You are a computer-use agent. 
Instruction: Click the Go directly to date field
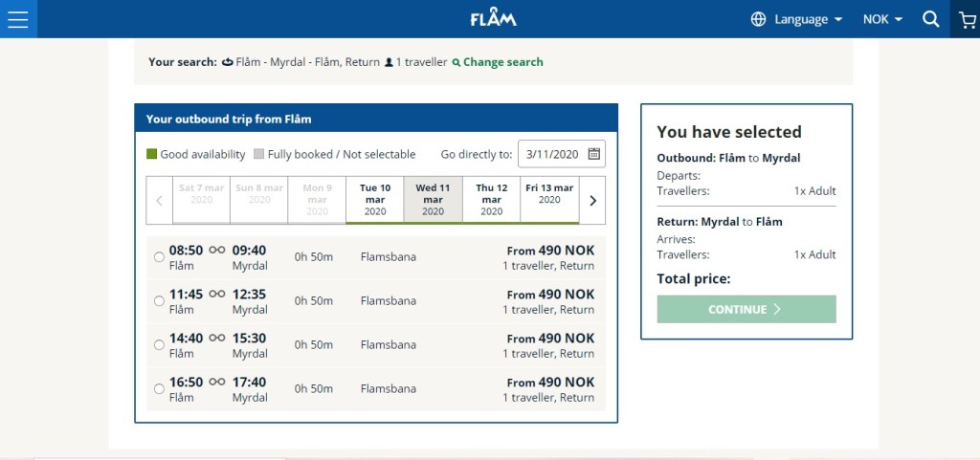pos(552,154)
